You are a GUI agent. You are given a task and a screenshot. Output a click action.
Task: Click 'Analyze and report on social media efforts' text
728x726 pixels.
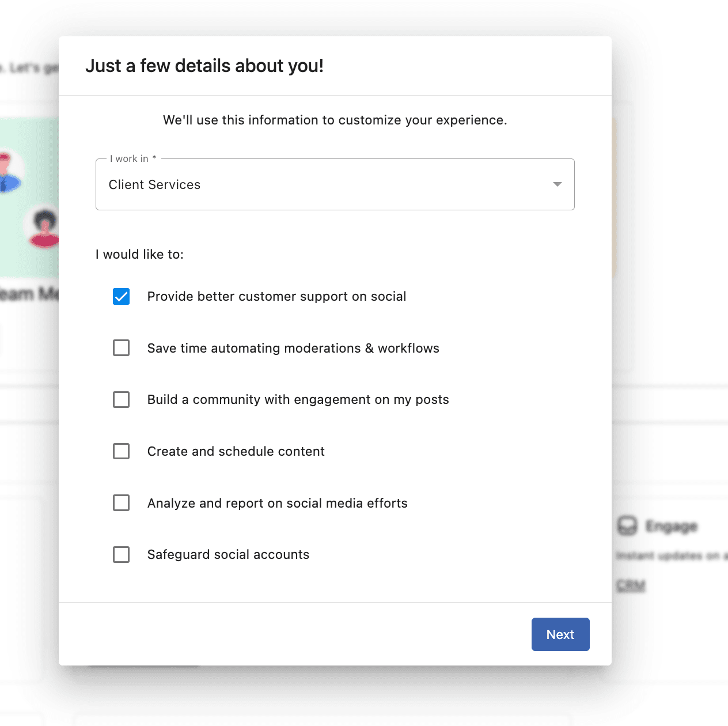click(x=277, y=504)
